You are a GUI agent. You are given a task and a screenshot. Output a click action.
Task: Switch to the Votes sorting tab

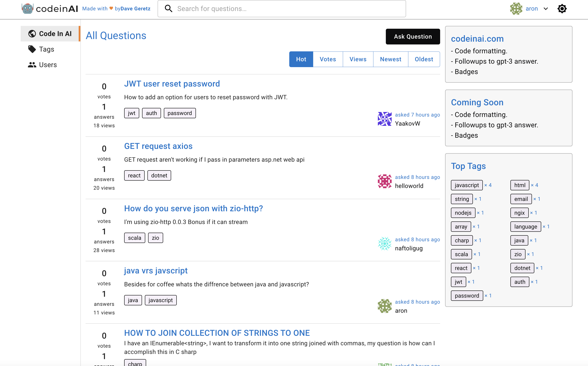(328, 59)
